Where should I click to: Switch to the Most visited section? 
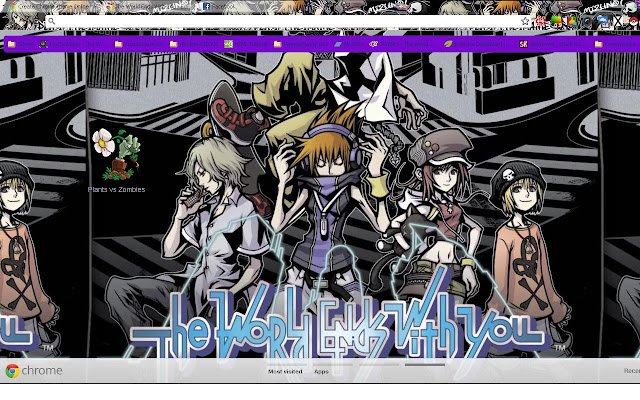(285, 371)
